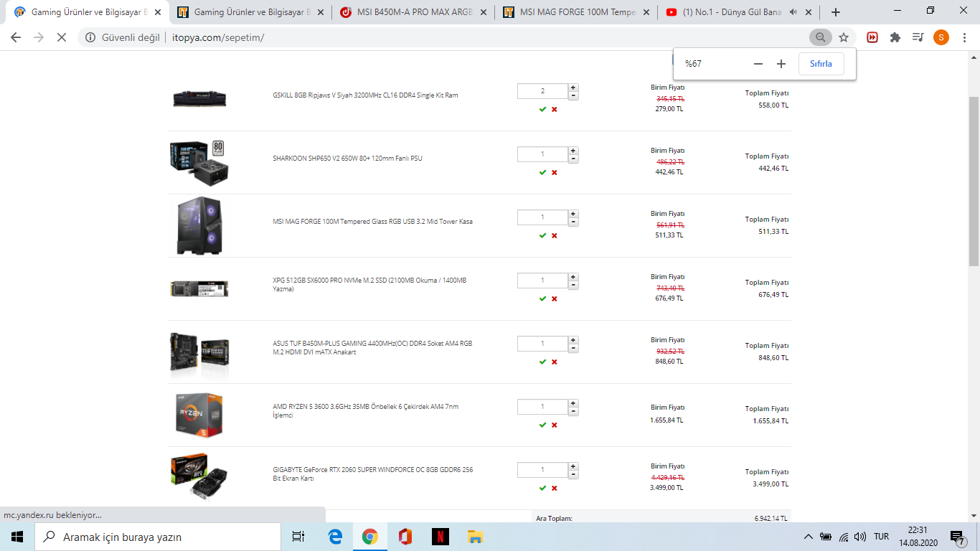Image resolution: width=980 pixels, height=551 pixels.
Task: Confirm quantity green check for SHARKOON PSU
Action: (x=543, y=172)
